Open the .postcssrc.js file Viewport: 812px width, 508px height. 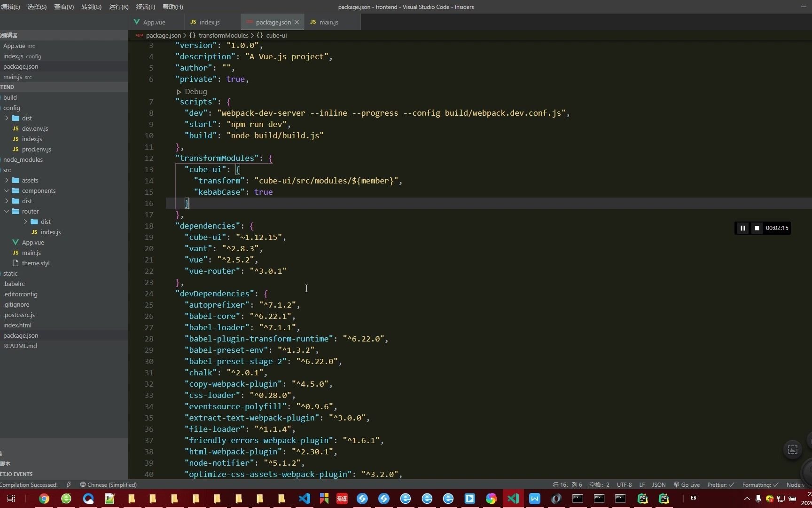coord(19,315)
